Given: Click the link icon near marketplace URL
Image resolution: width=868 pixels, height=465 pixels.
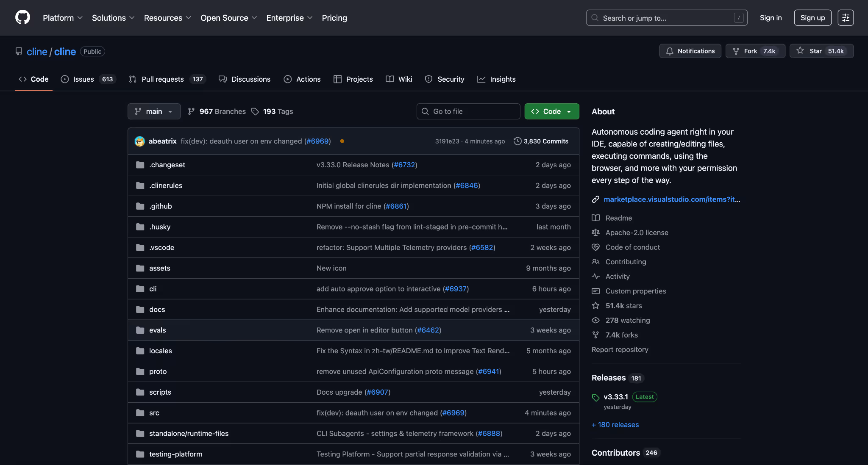Looking at the screenshot, I should tap(595, 199).
